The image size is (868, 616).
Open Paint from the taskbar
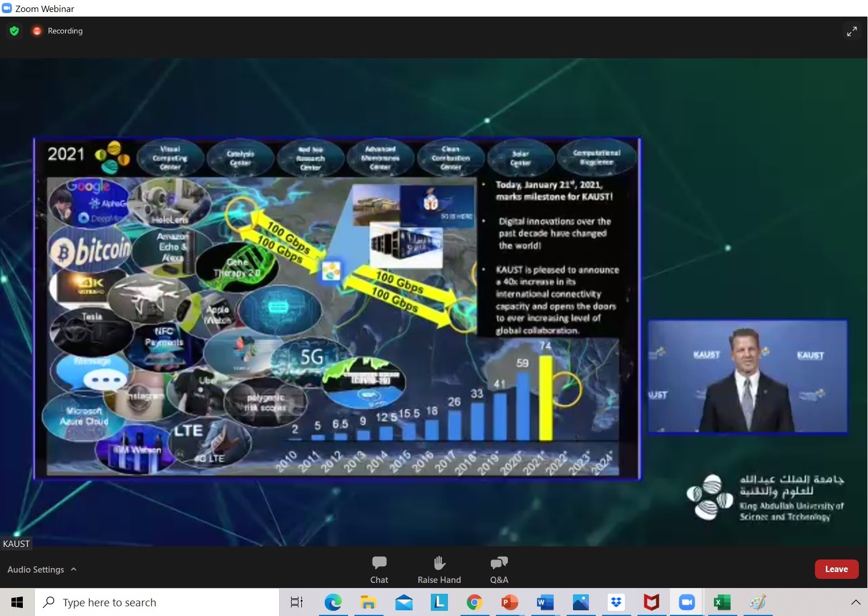(x=757, y=602)
